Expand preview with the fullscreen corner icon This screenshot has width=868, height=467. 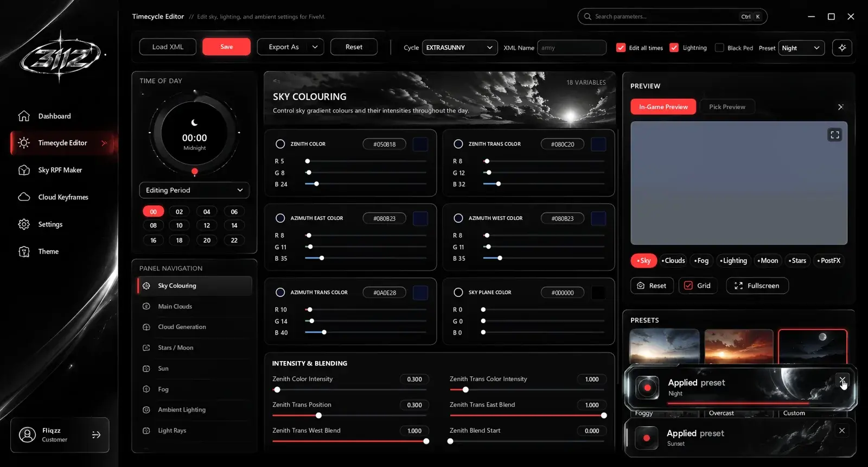pyautogui.click(x=835, y=135)
